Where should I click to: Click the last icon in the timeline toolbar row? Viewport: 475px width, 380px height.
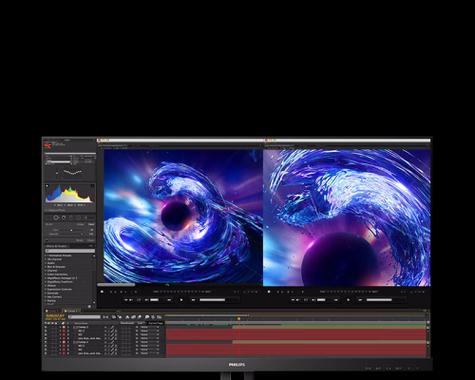point(159,317)
